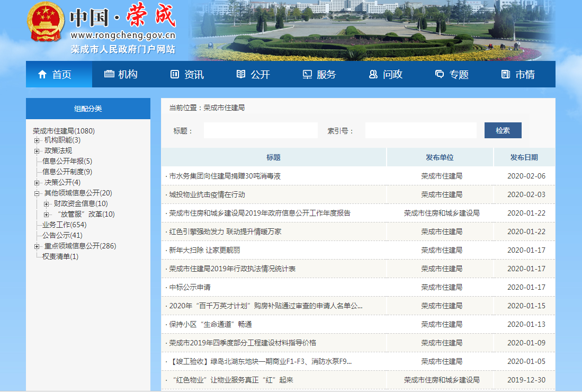Click the 资讯 news icon
Image resolution: width=582 pixels, height=392 pixels.
pos(175,75)
